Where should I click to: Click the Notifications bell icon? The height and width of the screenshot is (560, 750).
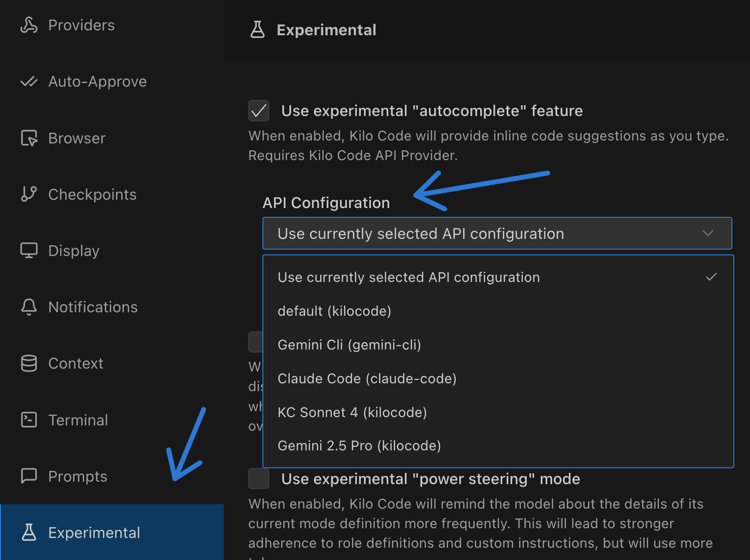pos(29,307)
